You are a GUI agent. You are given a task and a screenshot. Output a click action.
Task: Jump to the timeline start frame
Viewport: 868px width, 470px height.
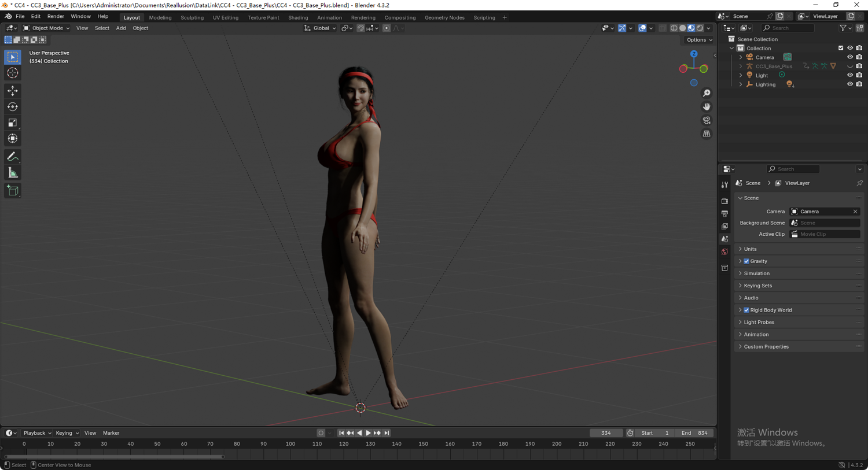click(341, 433)
